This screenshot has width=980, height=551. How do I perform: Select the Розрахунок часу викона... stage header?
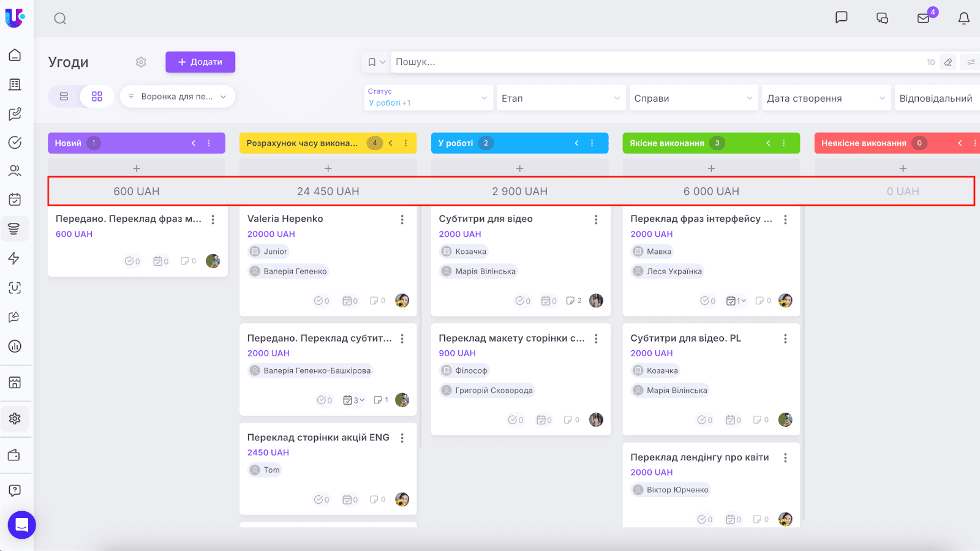point(328,143)
